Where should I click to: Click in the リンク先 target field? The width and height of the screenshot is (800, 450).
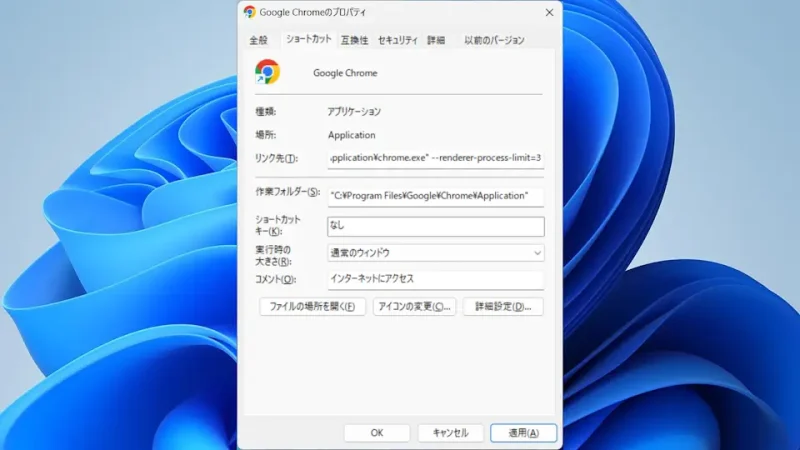click(x=436, y=158)
